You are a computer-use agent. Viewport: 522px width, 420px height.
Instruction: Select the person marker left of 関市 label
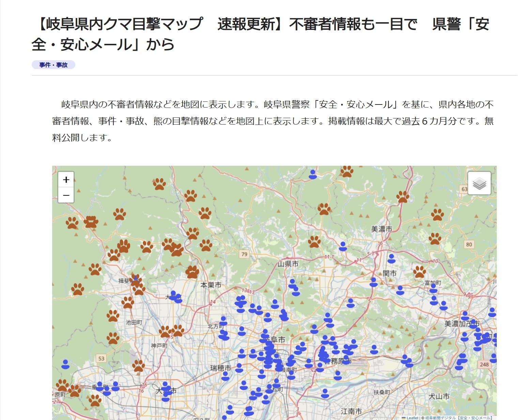373,282
